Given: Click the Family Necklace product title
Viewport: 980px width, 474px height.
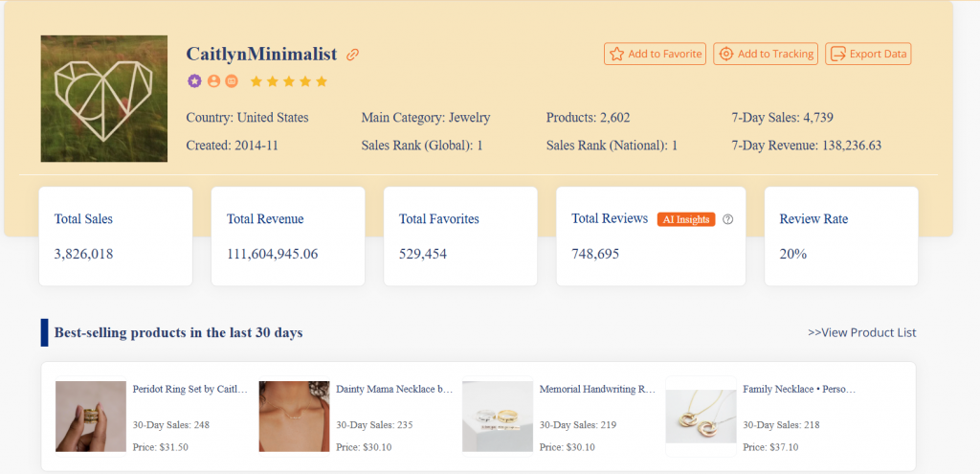Looking at the screenshot, I should [799, 389].
